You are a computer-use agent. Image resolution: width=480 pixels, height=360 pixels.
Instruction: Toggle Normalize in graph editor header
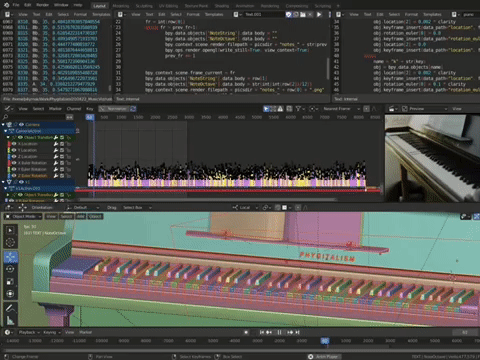click(114, 109)
